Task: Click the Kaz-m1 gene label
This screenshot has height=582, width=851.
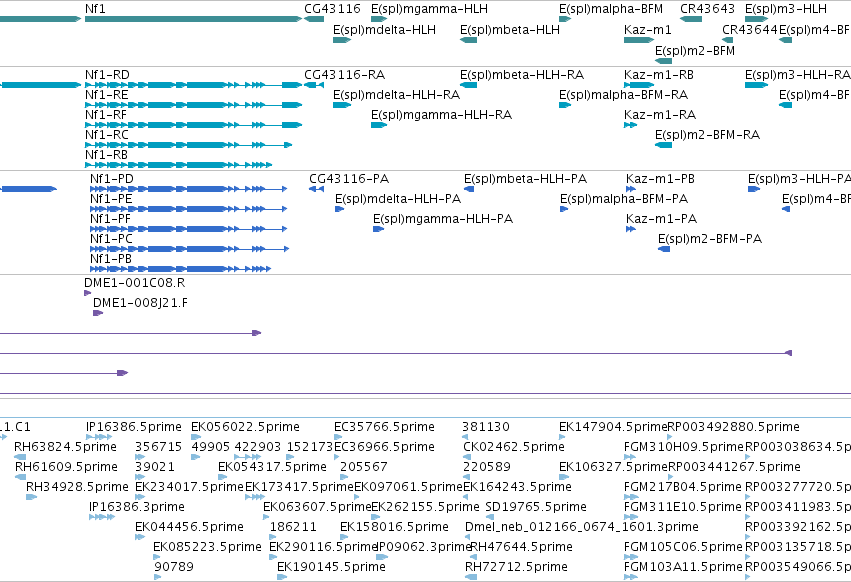Action: click(647, 30)
